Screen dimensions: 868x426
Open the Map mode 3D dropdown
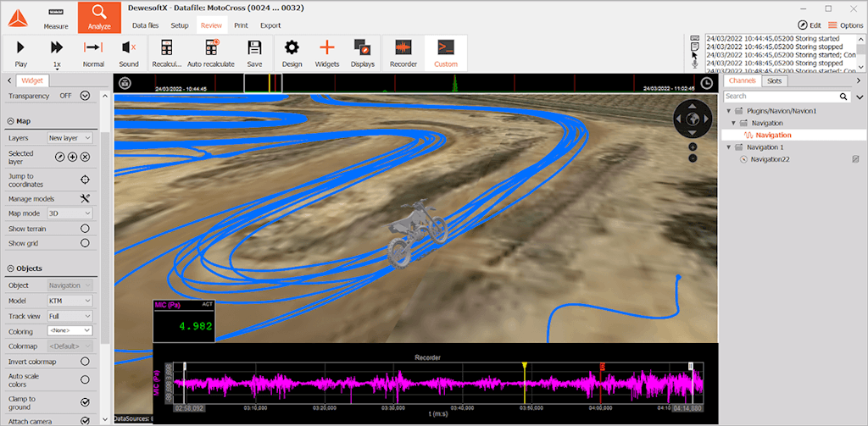click(x=70, y=213)
